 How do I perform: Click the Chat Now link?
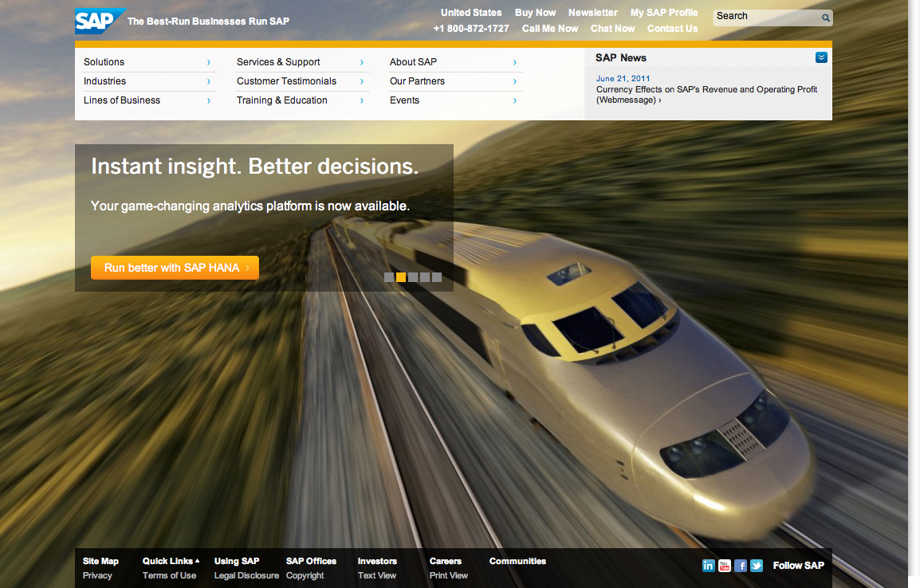point(612,28)
